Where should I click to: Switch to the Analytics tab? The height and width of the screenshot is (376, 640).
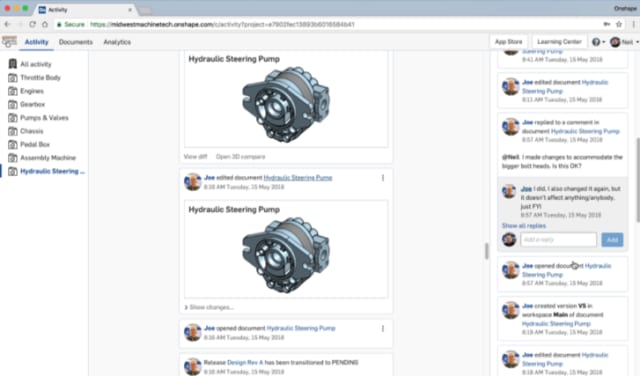(117, 42)
